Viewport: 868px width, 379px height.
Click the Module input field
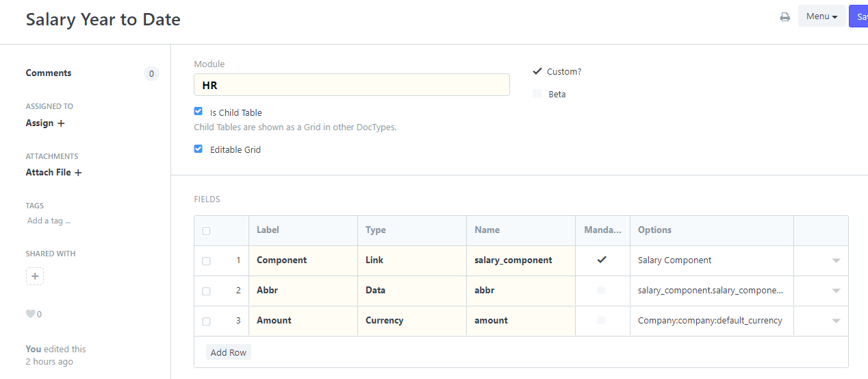tap(351, 85)
